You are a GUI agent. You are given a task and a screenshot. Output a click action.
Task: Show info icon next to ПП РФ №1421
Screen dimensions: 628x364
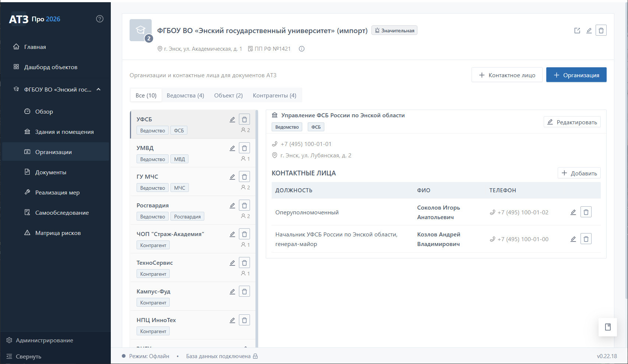coord(301,49)
